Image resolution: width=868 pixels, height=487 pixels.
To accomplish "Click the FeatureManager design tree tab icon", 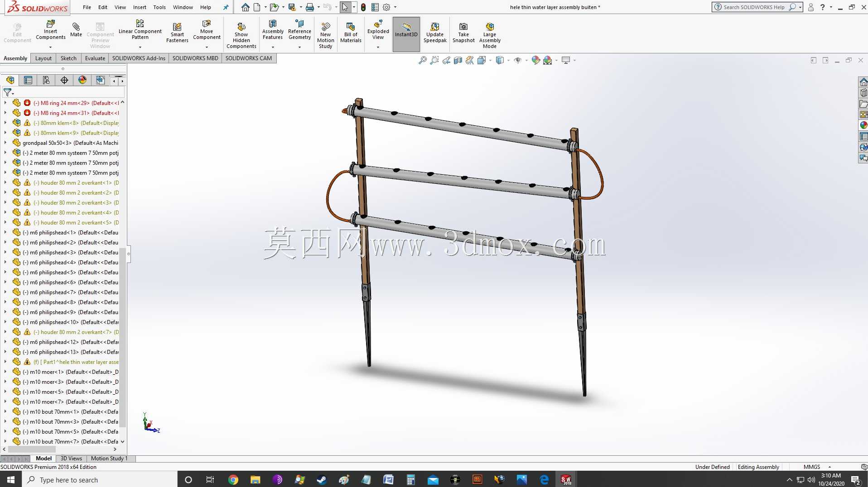I will [10, 80].
